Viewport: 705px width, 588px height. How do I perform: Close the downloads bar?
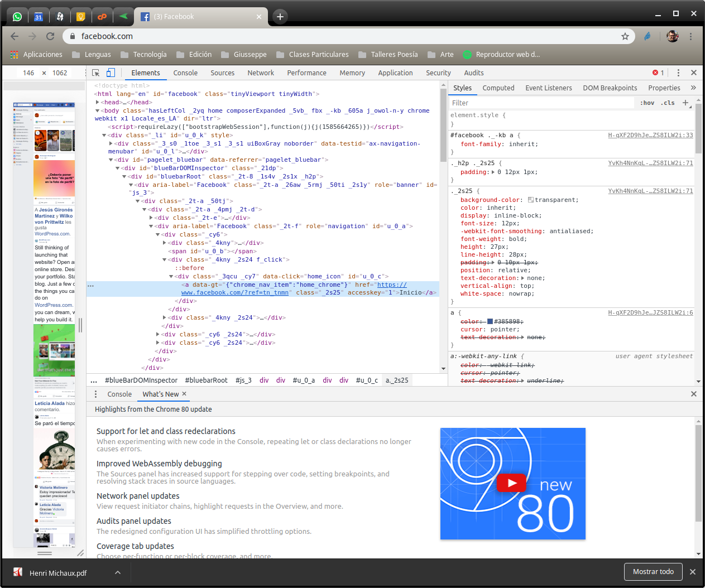click(x=693, y=572)
